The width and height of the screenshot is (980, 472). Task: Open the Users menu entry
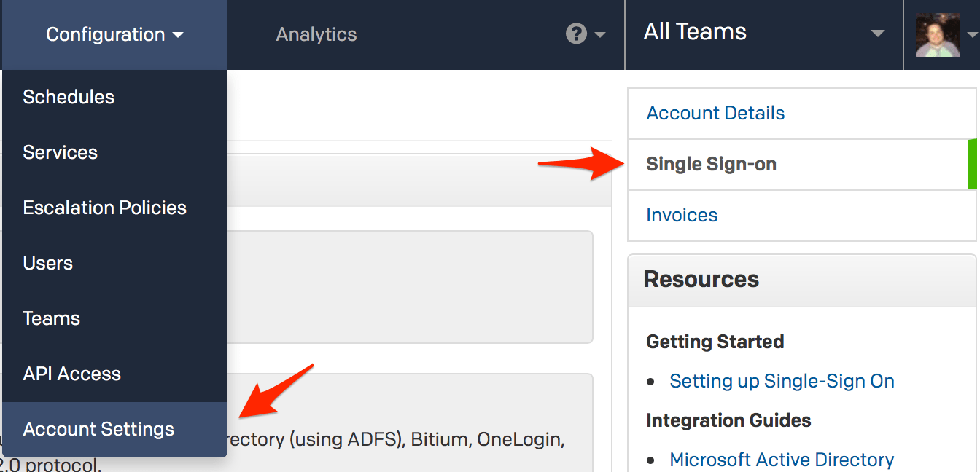coord(47,263)
